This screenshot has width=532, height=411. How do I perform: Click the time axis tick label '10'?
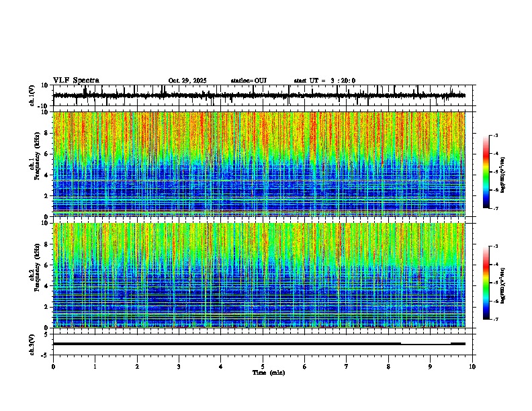[472, 367]
